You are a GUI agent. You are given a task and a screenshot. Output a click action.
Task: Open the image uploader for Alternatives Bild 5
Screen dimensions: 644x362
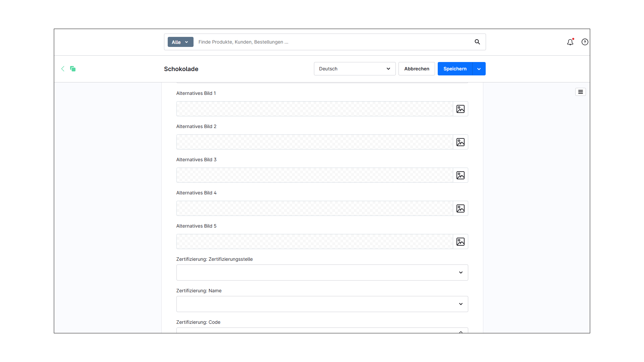pos(460,241)
